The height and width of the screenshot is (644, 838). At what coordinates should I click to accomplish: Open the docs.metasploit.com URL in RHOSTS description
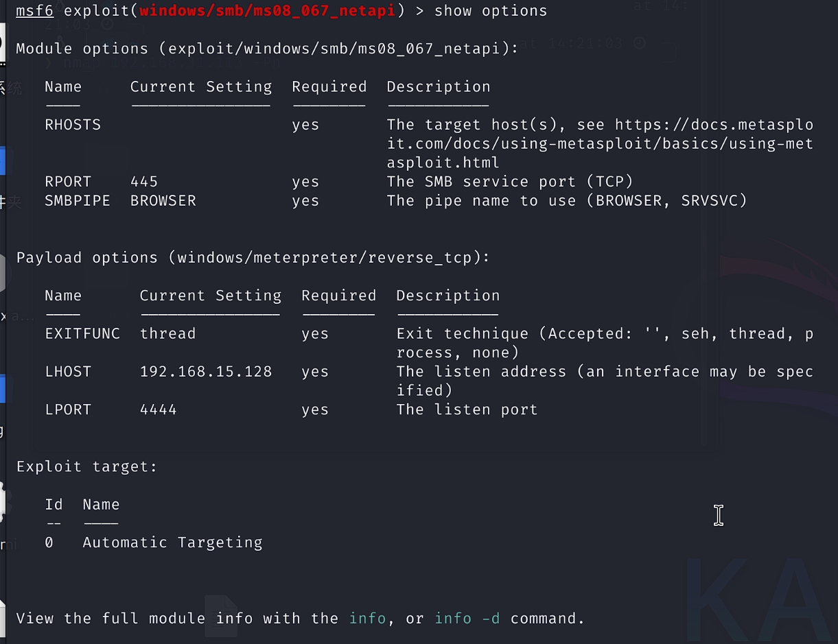tap(714, 125)
